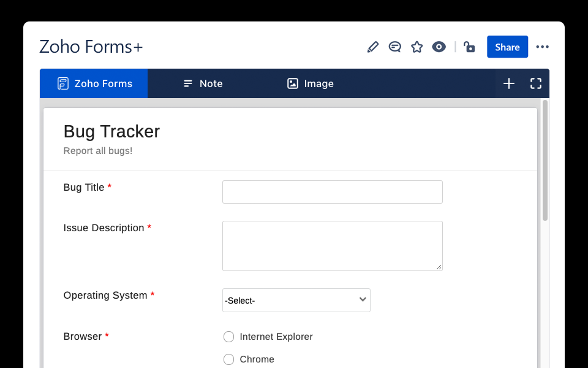Preview the form via the eye icon
Viewport: 588px width, 368px height.
(439, 47)
